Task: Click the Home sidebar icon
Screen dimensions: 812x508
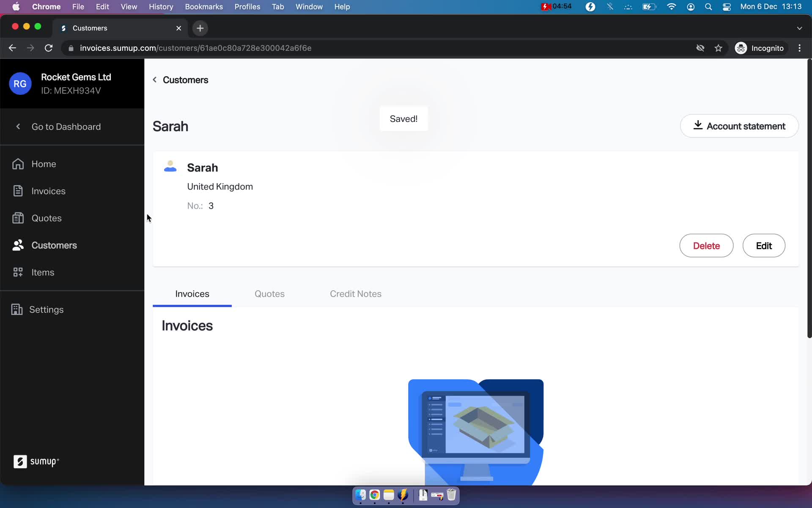Action: 17,163
